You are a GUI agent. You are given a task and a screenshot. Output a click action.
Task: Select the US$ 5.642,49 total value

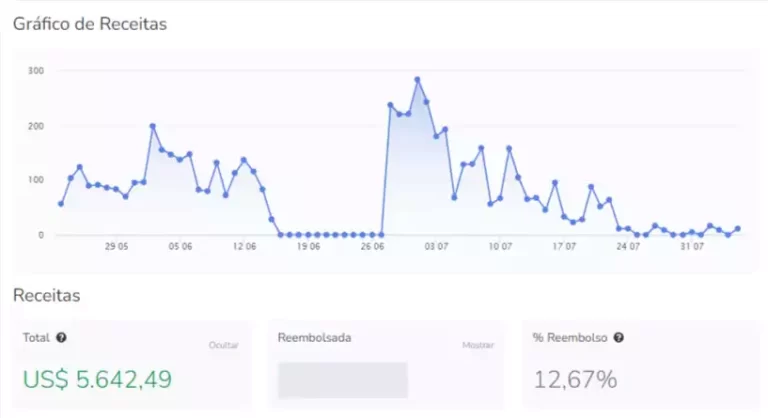click(x=97, y=379)
